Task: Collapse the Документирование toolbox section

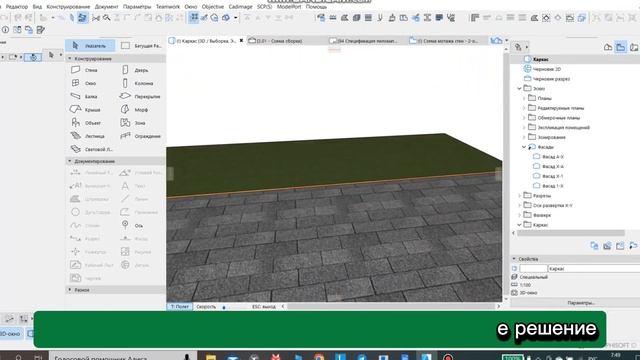Action: (x=70, y=161)
